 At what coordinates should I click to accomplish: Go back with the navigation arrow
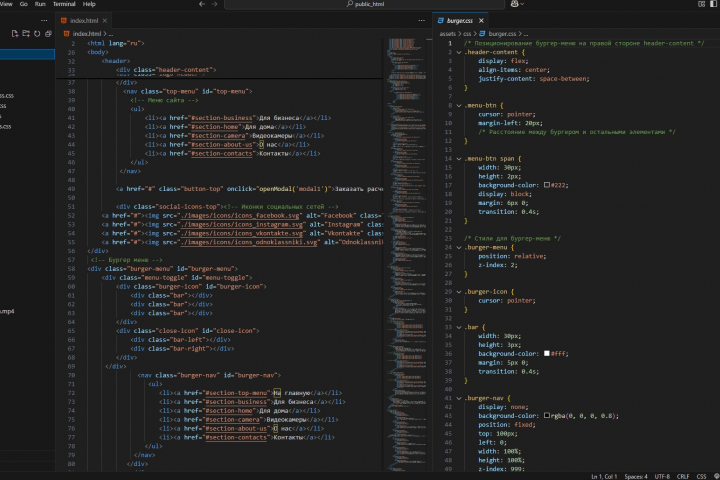point(202,4)
